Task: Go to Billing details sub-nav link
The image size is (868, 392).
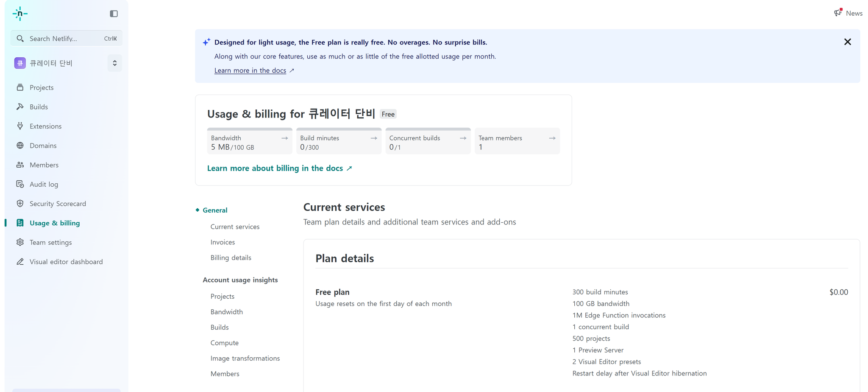Action: (x=231, y=258)
